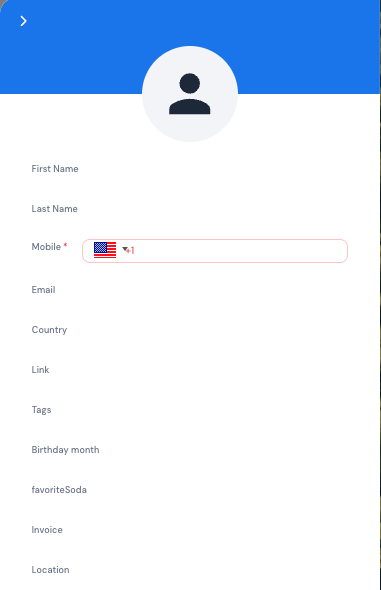Open the US flag country selector
Image resolution: width=381 pixels, height=590 pixels.
[x=105, y=250]
